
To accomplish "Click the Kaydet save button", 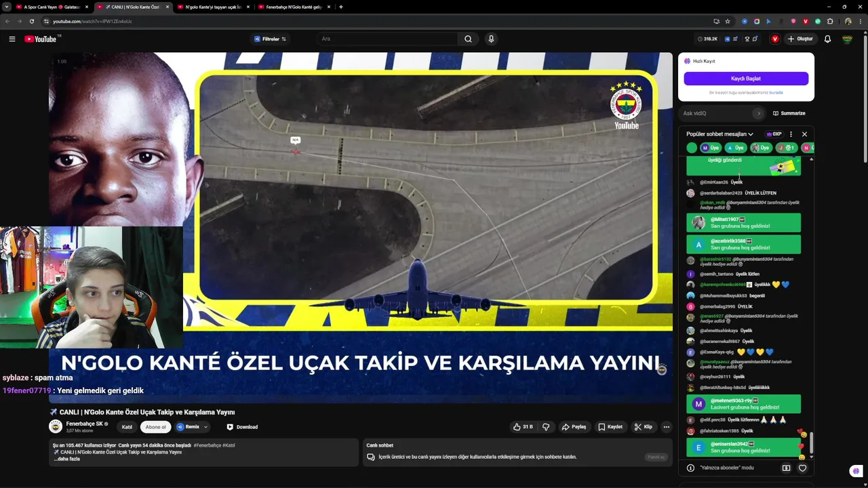I will pos(610,427).
